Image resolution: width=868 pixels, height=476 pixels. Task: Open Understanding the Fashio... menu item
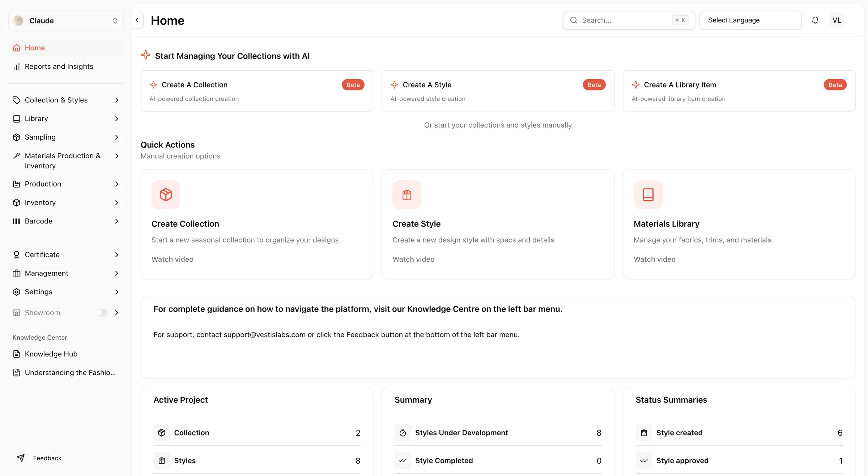pos(66,373)
